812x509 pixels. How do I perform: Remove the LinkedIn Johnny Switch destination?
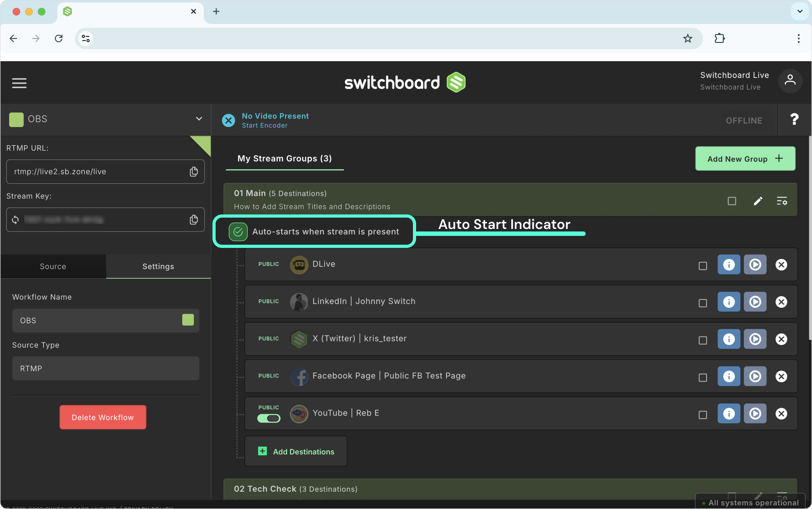tap(781, 302)
